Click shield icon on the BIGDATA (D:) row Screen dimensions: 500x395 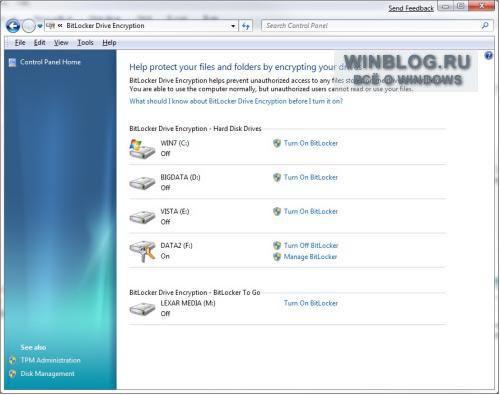(277, 177)
